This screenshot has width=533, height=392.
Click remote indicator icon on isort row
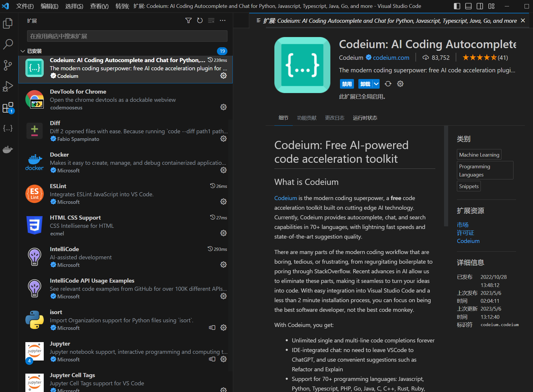point(212,328)
